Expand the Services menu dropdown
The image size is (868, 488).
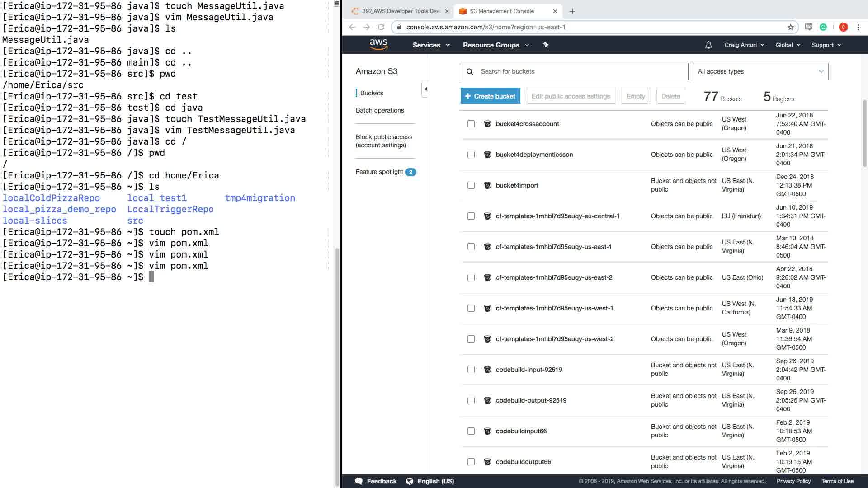[x=430, y=45]
